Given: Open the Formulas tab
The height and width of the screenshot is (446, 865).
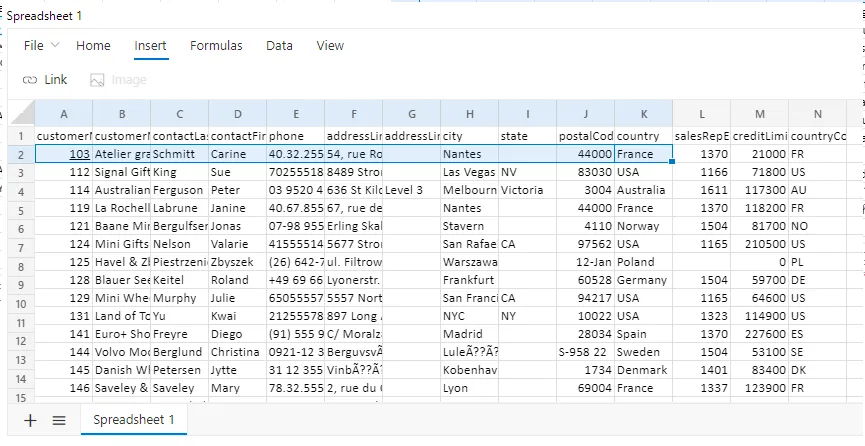Looking at the screenshot, I should (x=216, y=45).
